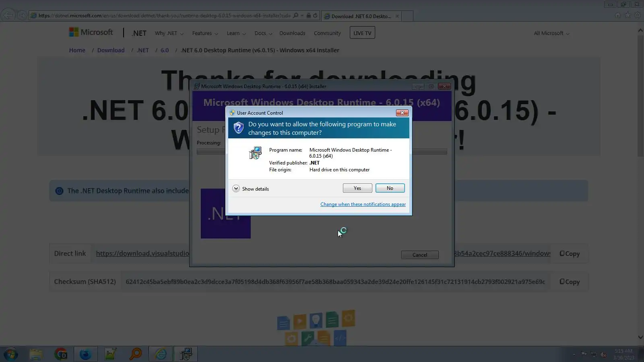Click Yes in the User Account Control dialog
Viewport: 644px width, 362px height.
click(x=357, y=188)
